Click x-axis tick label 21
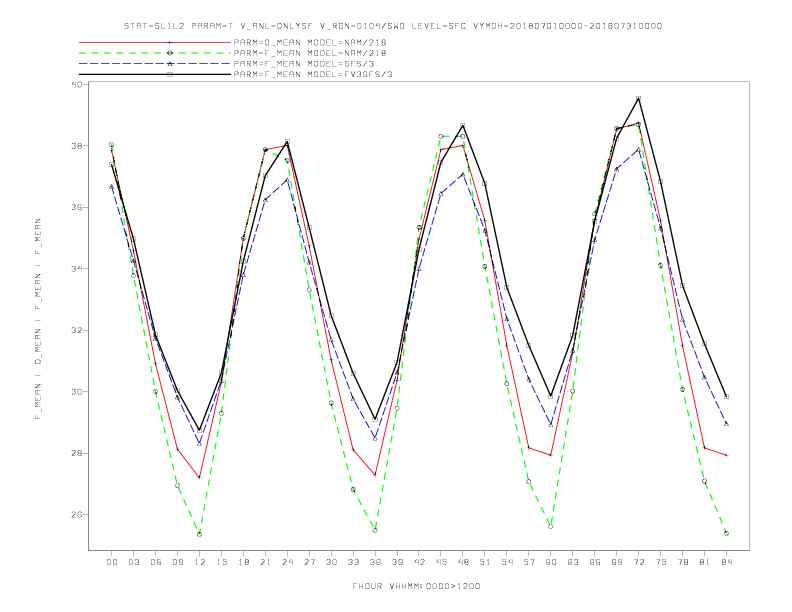792x612 pixels. (265, 562)
